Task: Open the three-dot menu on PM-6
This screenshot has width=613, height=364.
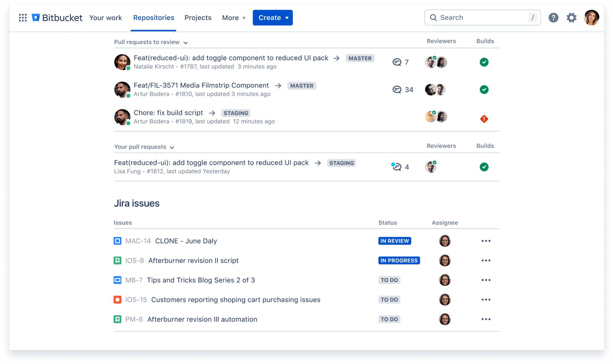Action: (x=486, y=319)
